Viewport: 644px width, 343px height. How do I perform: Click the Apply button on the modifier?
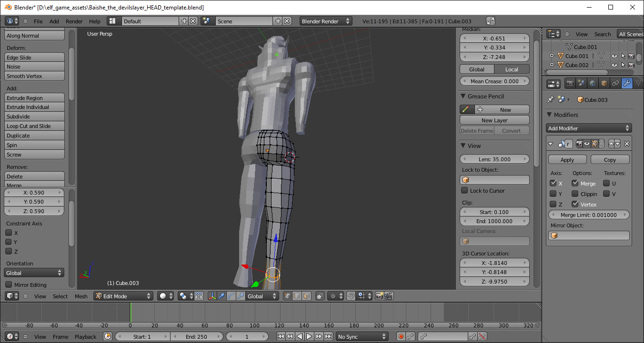567,160
